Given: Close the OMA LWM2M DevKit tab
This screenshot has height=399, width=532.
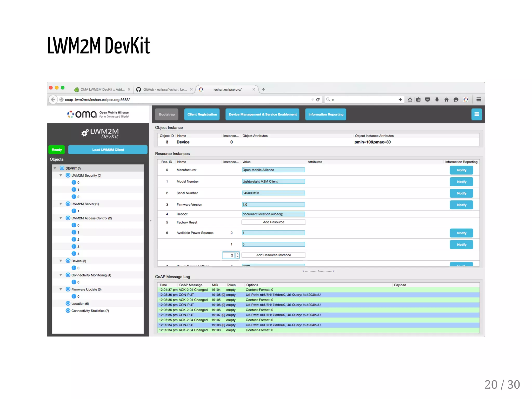Looking at the screenshot, I should tap(129, 89).
